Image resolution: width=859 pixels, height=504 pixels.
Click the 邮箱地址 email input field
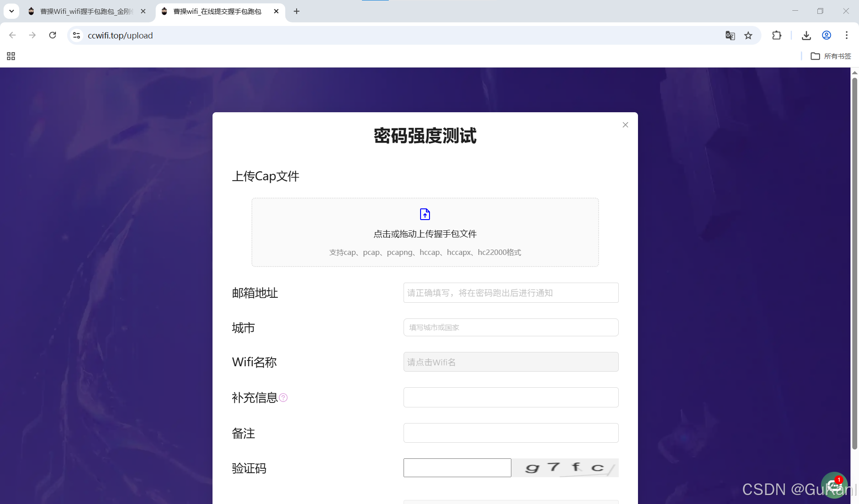510,292
